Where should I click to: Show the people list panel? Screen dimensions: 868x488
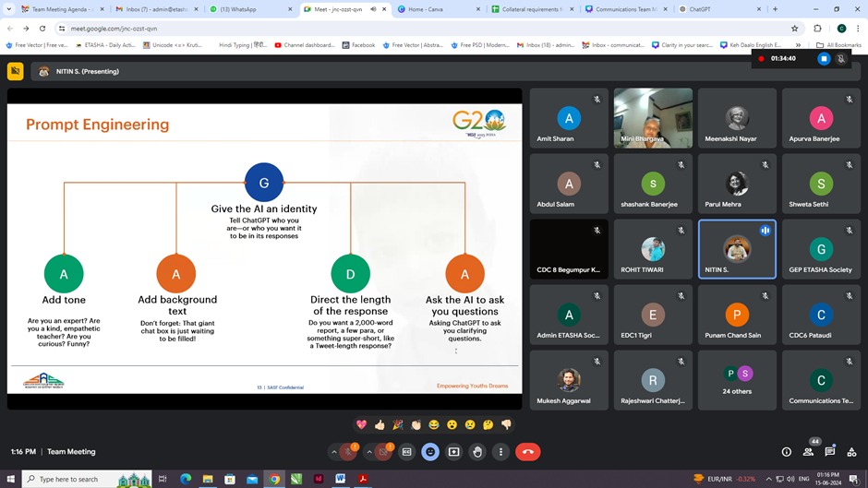808,452
